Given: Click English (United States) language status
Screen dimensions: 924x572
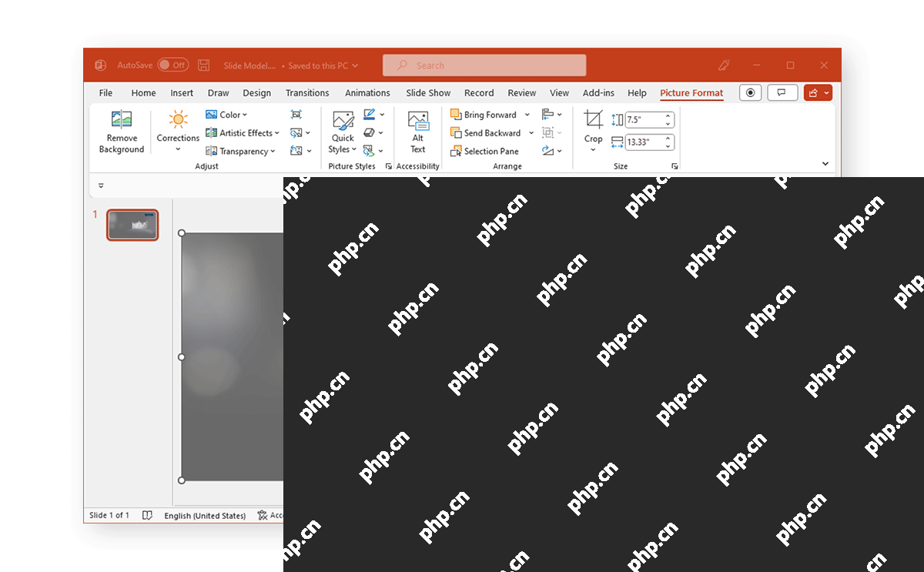Looking at the screenshot, I should [x=205, y=516].
